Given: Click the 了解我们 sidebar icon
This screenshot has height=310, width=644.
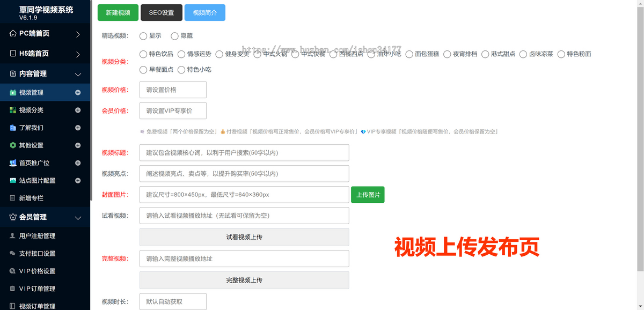Looking at the screenshot, I should click(x=13, y=128).
